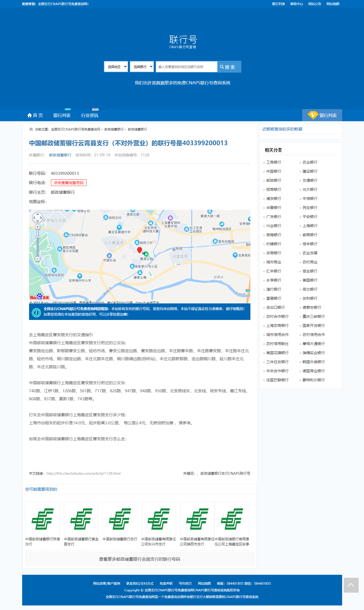Click the 工商银行 category link
The width and height of the screenshot is (364, 610).
click(x=274, y=162)
